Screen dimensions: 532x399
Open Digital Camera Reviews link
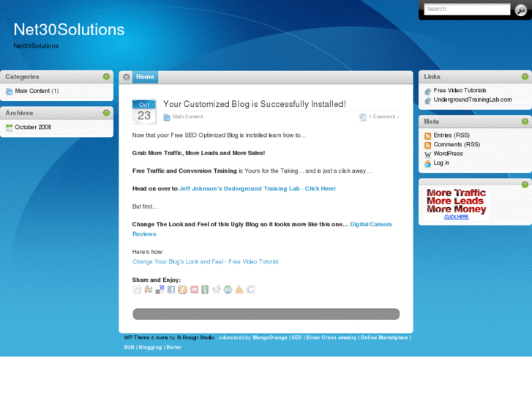tap(262, 229)
